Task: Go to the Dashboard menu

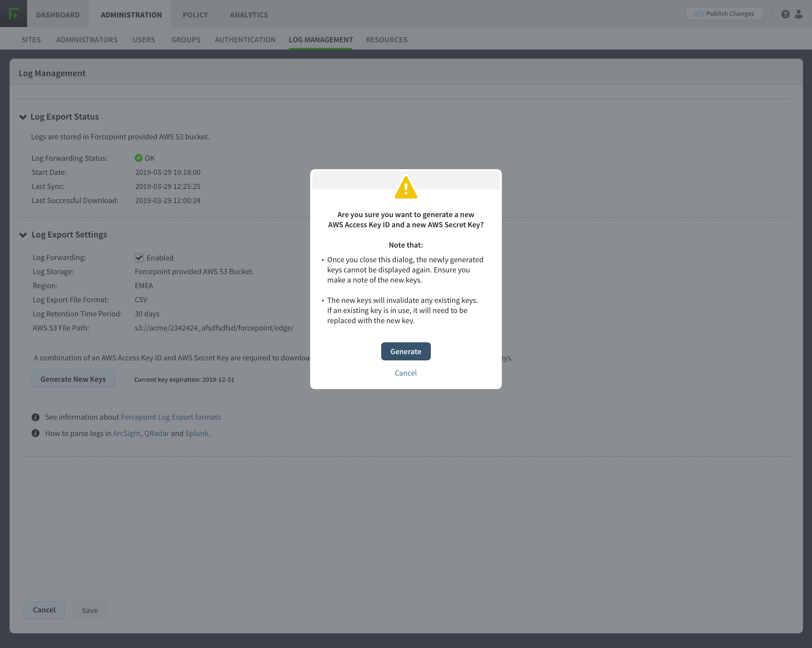Action: pyautogui.click(x=58, y=15)
